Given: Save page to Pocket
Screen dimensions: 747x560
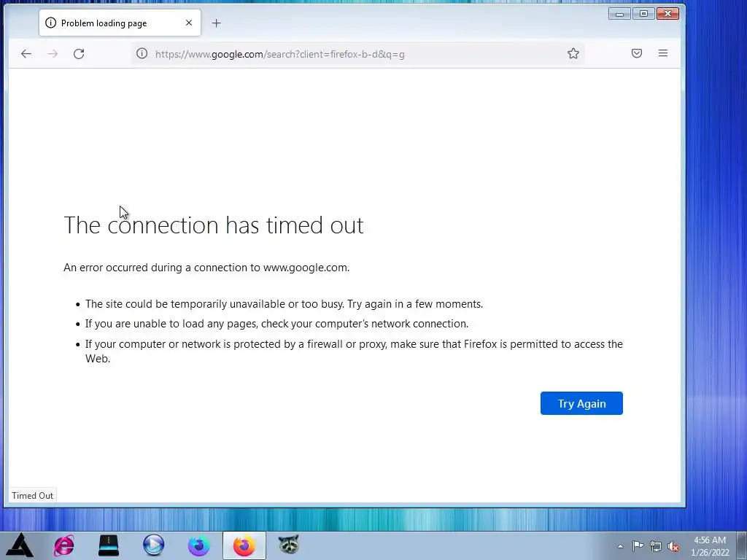Looking at the screenshot, I should pos(636,53).
